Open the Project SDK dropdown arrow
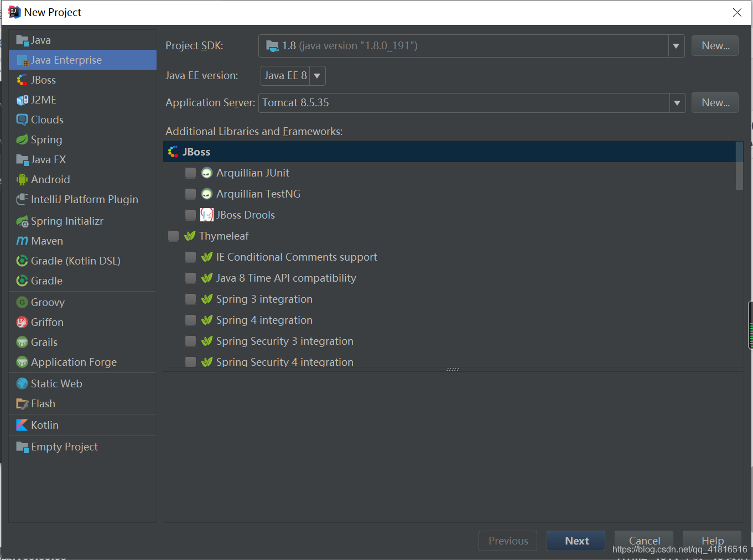Screen dimensions: 753x560 click(676, 46)
